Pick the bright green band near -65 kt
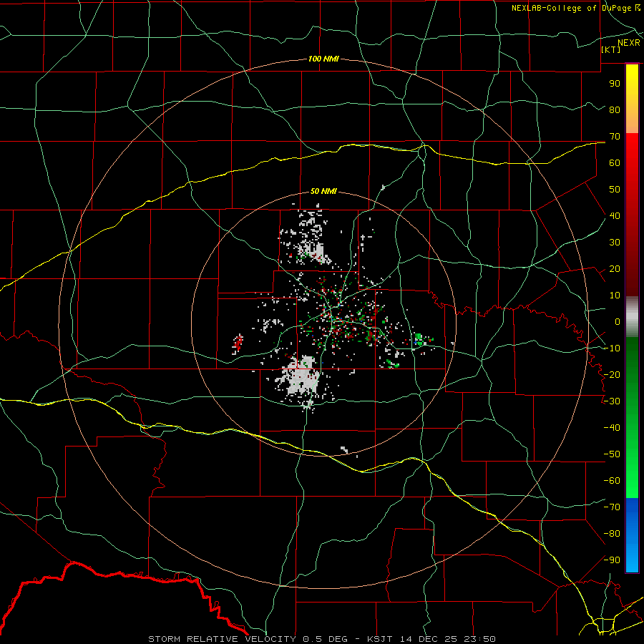 (632, 484)
